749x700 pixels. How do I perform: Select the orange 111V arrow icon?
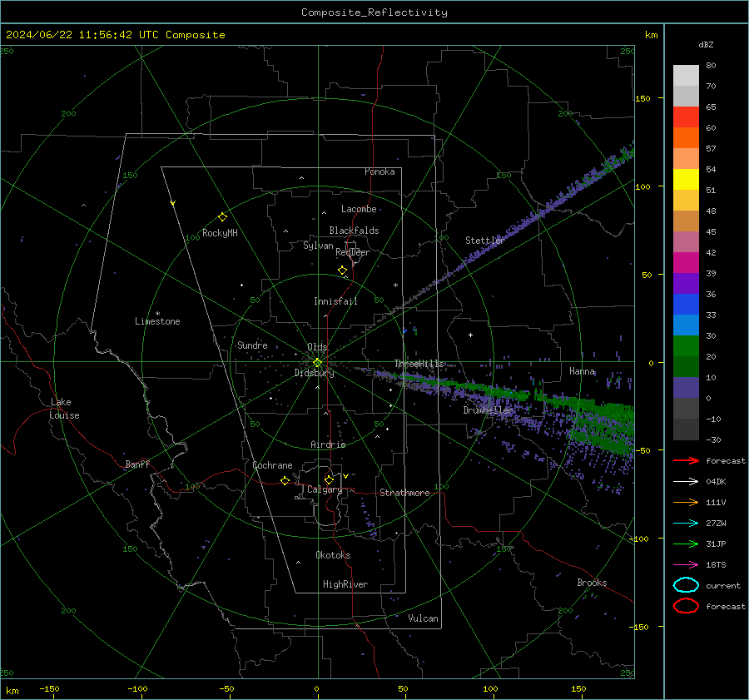pos(686,502)
